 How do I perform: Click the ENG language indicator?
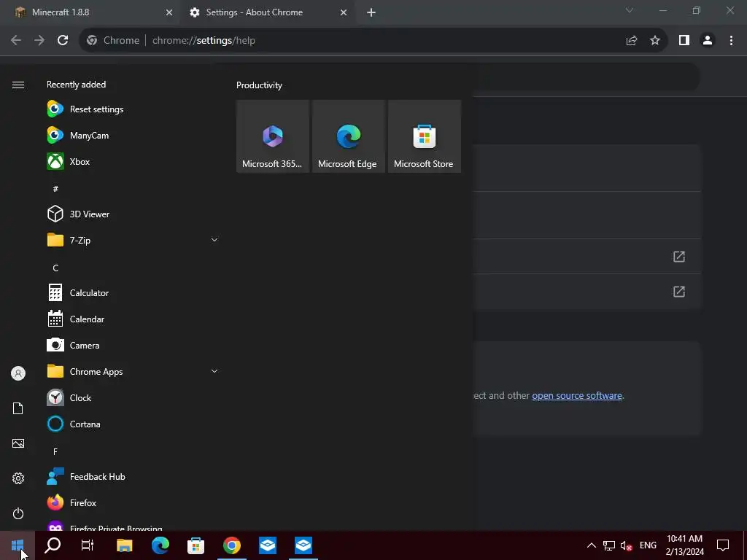(x=648, y=545)
